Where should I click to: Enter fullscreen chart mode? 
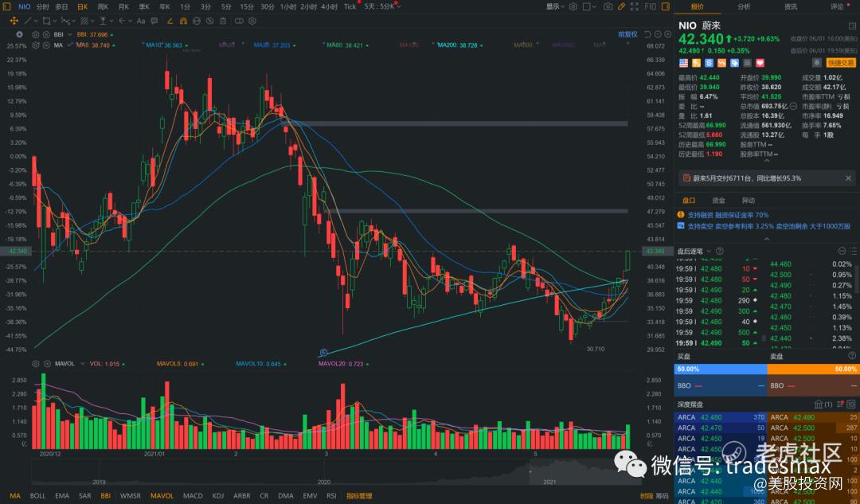[635, 6]
